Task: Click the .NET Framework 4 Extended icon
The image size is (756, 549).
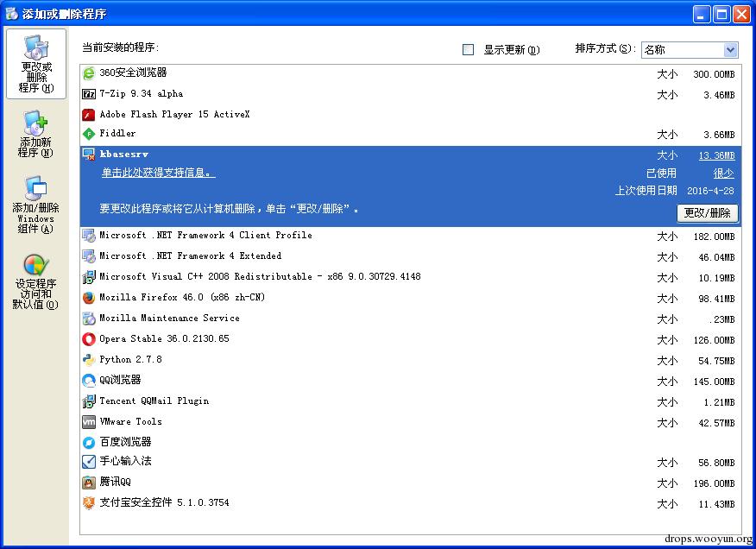Action: coord(89,256)
